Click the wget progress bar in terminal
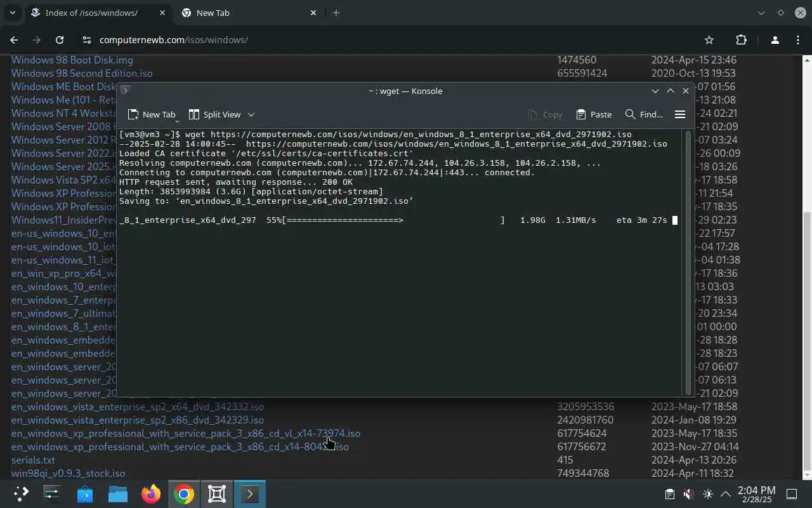Screen dimensions: 812x508 pyautogui.click(x=393, y=220)
